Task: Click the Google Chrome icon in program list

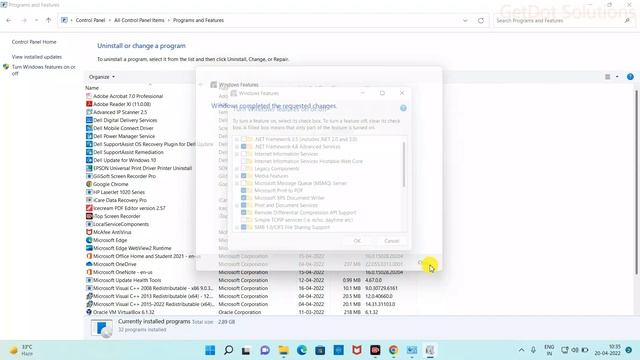Action: (x=89, y=184)
